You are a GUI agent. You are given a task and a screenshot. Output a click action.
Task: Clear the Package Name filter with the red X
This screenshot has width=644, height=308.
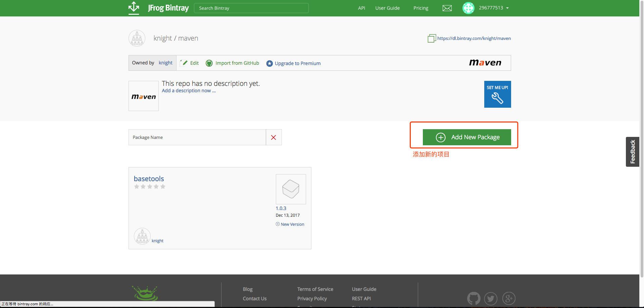click(274, 137)
